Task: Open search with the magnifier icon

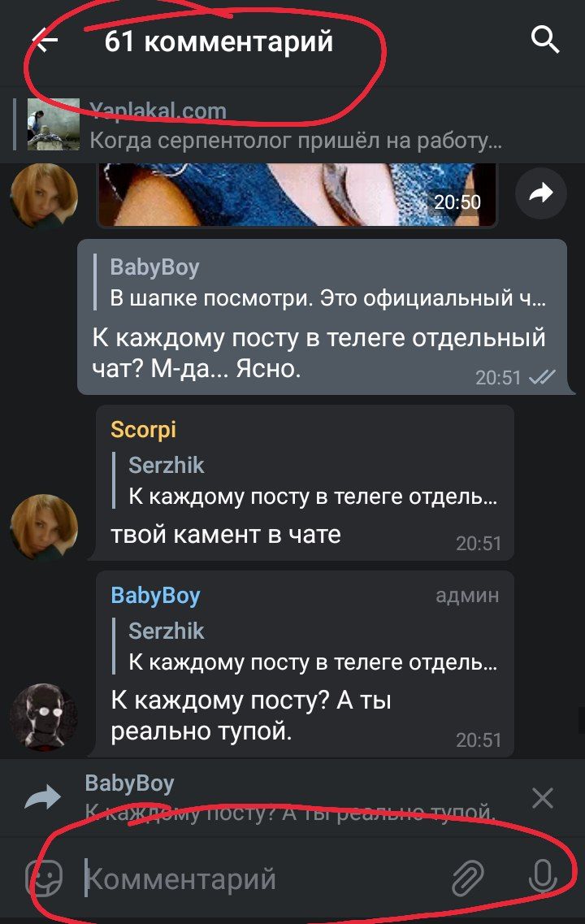Action: pos(545,40)
